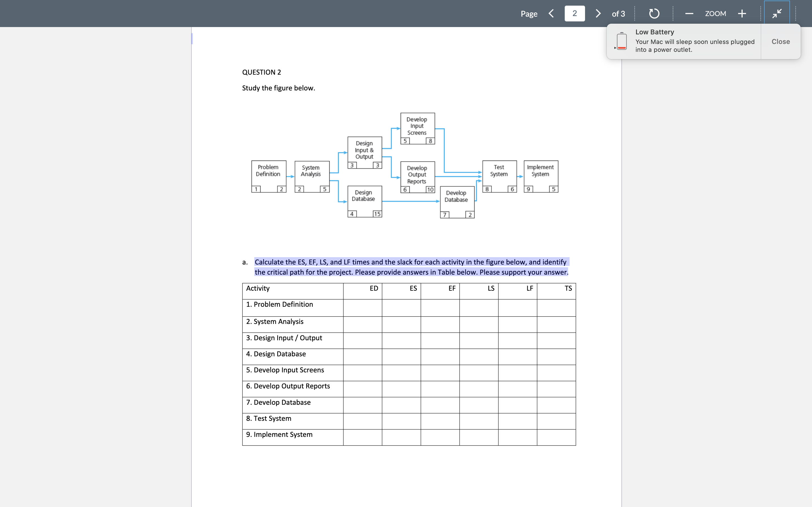Select the page number input field
The height and width of the screenshot is (507, 812).
click(575, 14)
